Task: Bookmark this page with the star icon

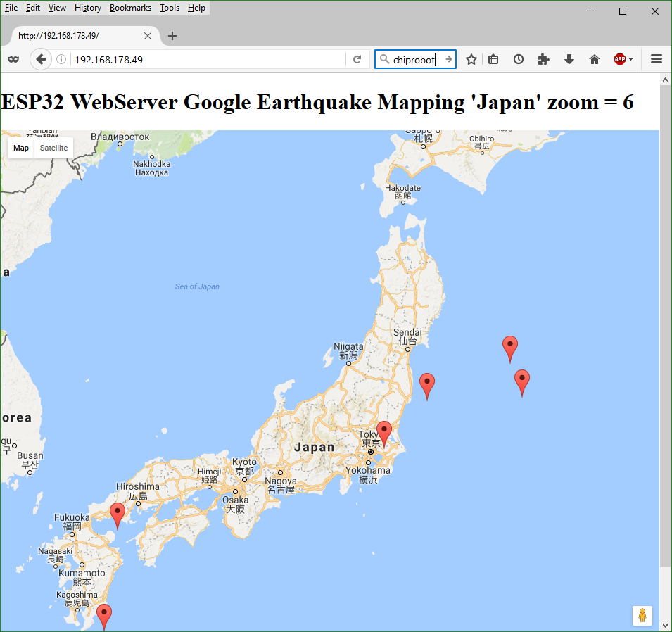Action: point(471,59)
